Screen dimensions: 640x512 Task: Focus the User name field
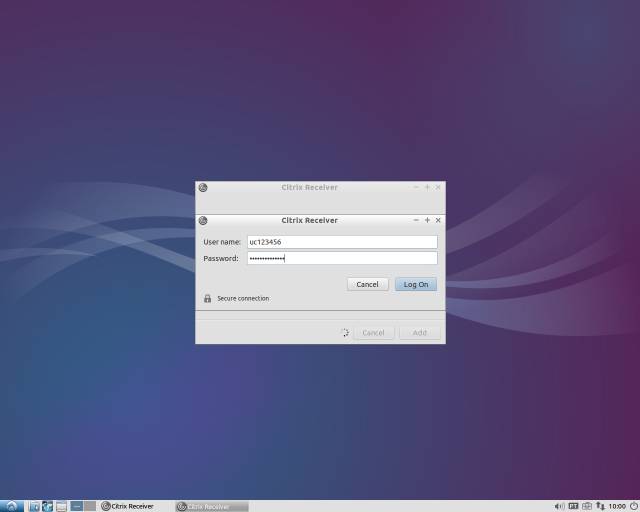point(342,242)
